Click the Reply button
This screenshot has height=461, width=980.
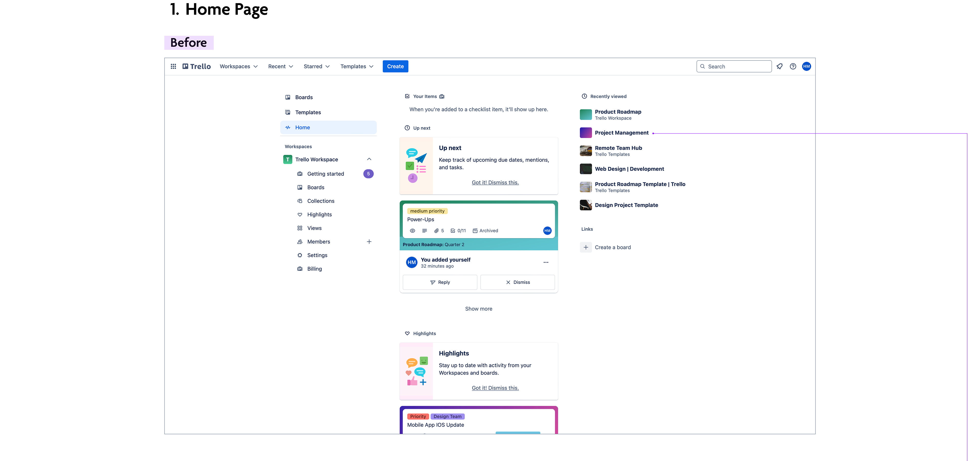440,282
